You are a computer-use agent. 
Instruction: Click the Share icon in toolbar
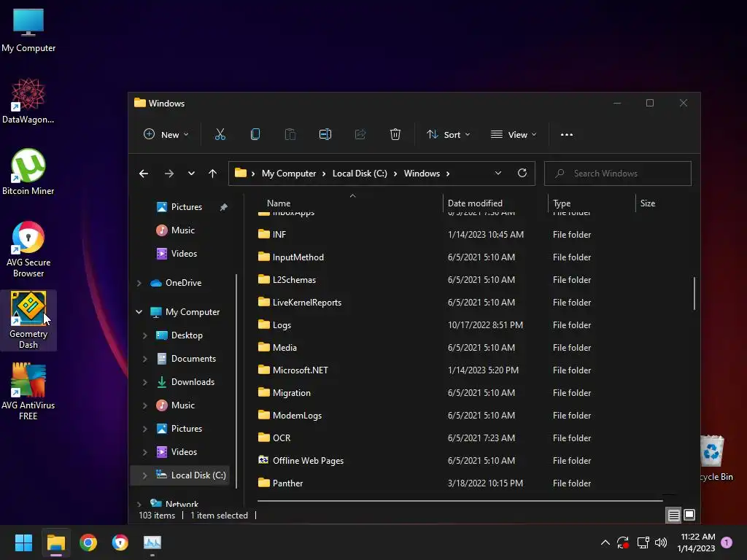tap(360, 134)
